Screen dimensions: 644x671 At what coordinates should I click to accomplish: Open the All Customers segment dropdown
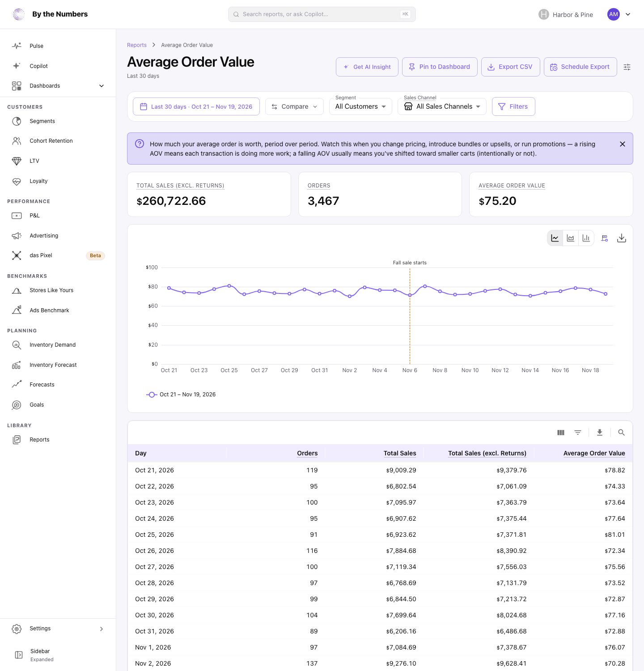360,106
